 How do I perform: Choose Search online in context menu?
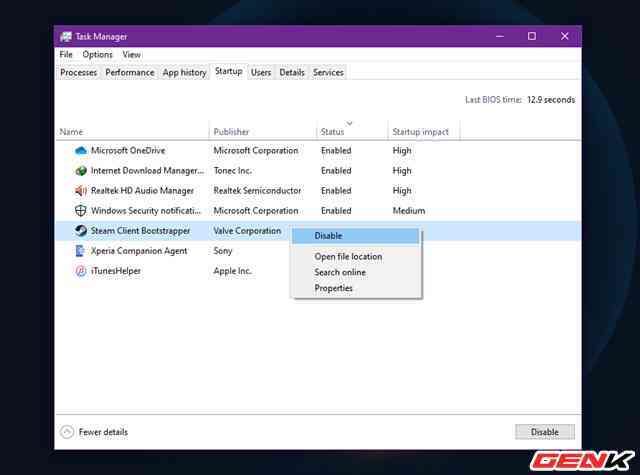(356, 272)
